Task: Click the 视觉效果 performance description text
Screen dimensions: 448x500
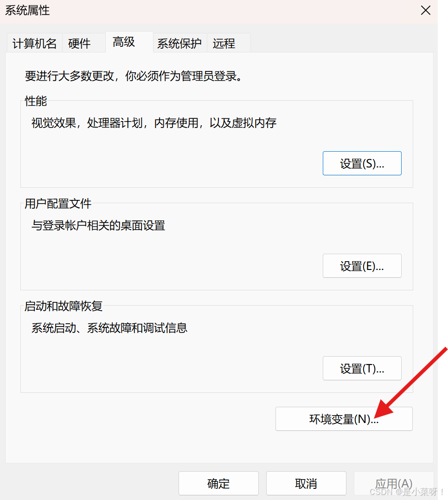Action: (x=154, y=123)
